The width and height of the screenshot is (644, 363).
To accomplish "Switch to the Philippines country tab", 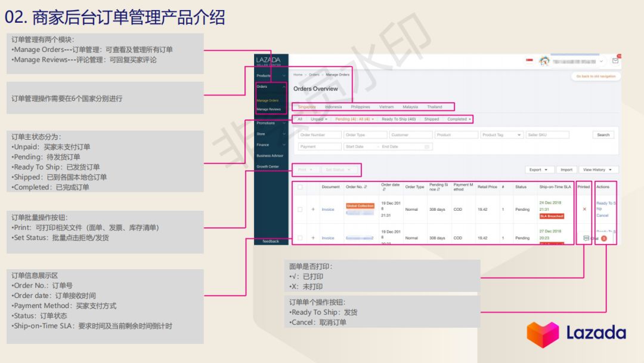I will coord(360,107).
